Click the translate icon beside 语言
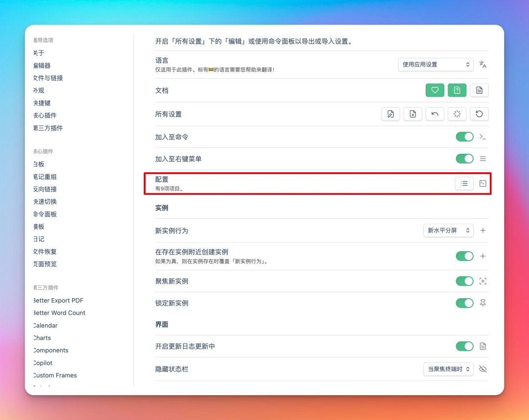 pos(483,65)
